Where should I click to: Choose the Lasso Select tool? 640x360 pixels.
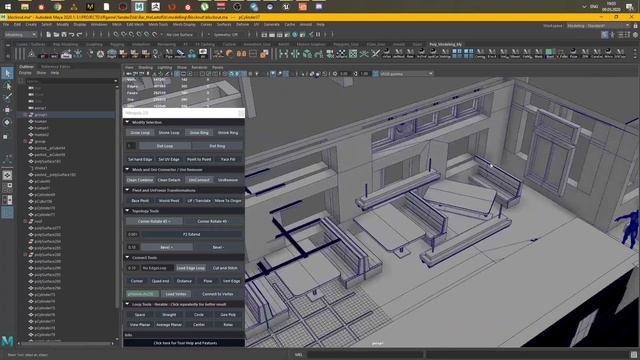click(7, 86)
